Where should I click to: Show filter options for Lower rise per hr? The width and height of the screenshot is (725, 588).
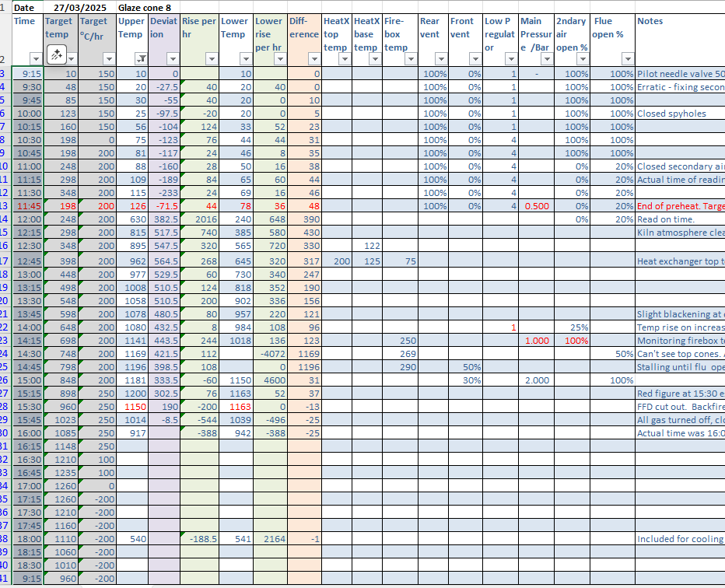[x=279, y=59]
